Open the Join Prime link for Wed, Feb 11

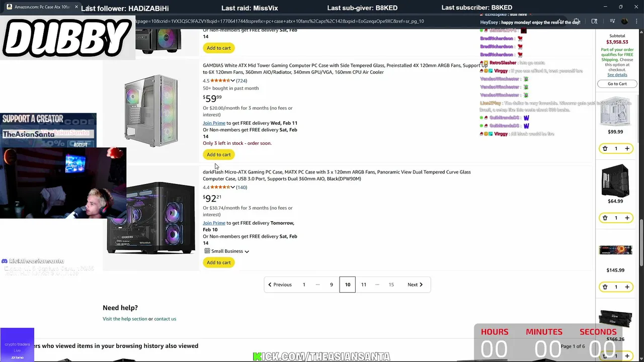click(x=214, y=123)
